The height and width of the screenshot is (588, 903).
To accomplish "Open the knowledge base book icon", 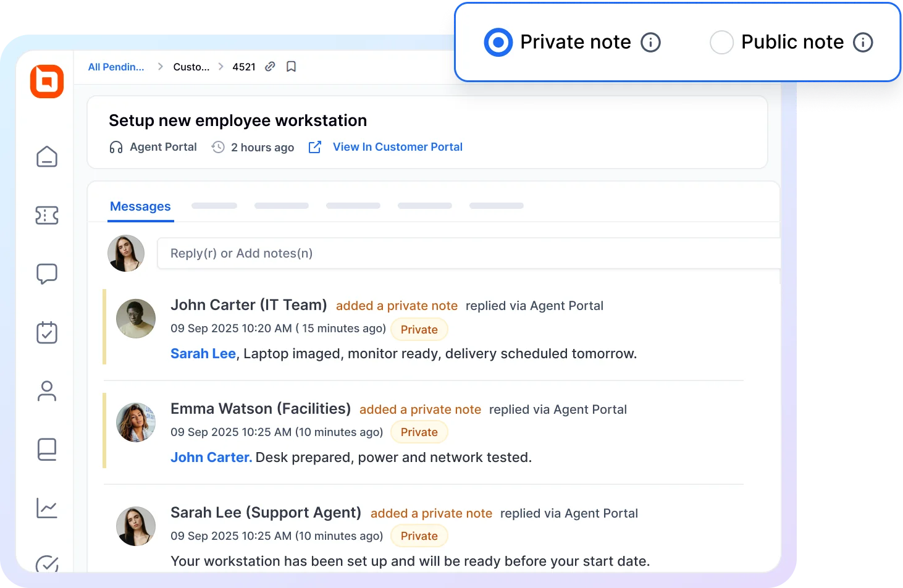I will click(x=46, y=449).
